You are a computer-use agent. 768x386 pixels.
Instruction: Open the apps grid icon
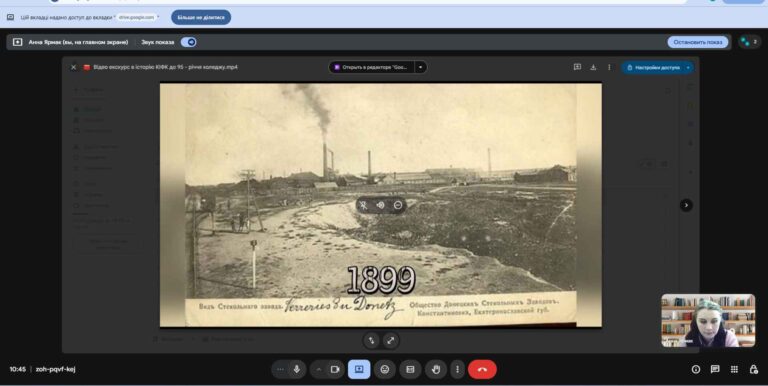coord(734,369)
